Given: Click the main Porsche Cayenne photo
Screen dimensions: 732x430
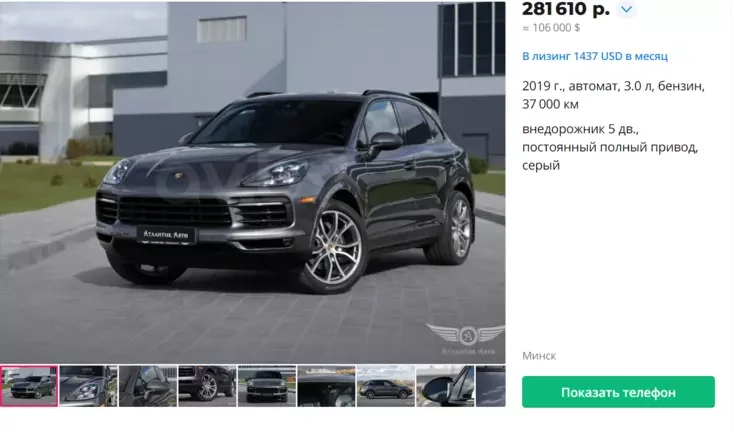Looking at the screenshot, I should coord(253,182).
